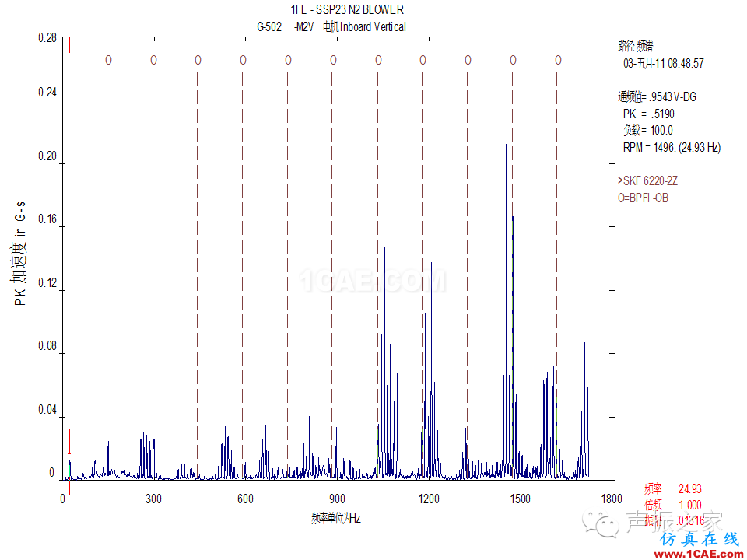Viewport: 747px width, 560px height.
Task: Click the 0.28 Y-axis tick label
Action: click(47, 37)
